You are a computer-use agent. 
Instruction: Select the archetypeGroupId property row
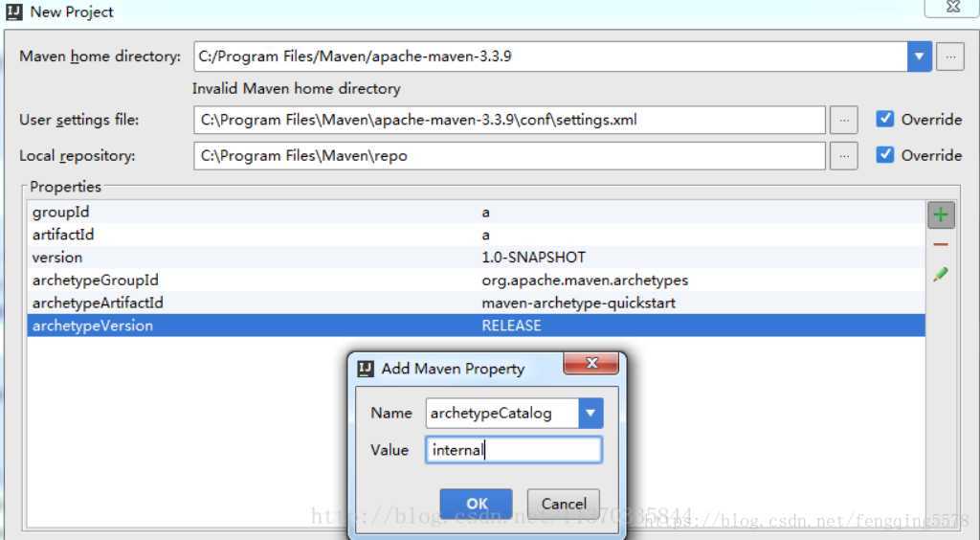point(477,280)
